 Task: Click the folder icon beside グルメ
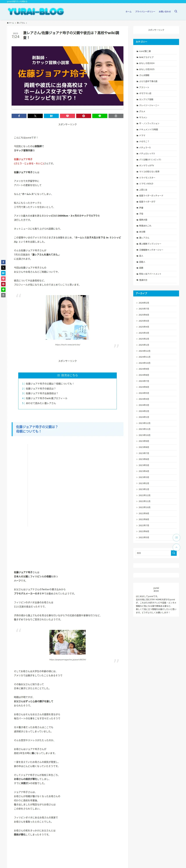[137, 112]
